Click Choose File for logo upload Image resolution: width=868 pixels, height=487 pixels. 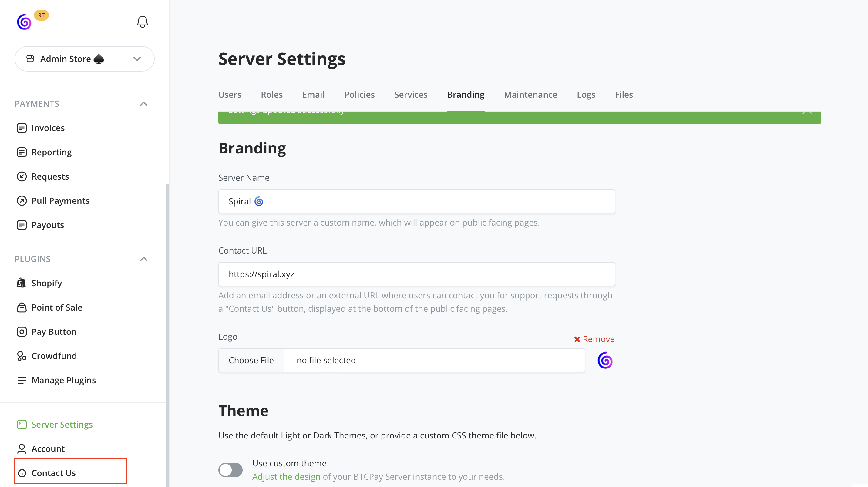click(x=251, y=360)
